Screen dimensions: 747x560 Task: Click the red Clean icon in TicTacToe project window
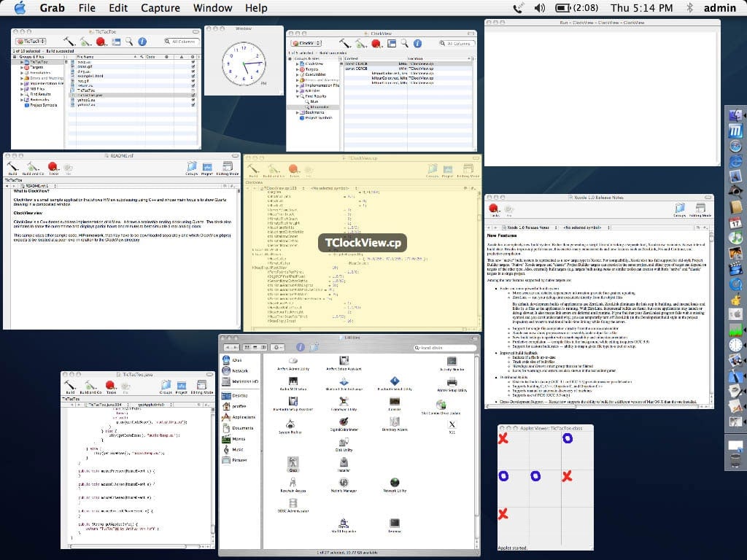tap(101, 42)
